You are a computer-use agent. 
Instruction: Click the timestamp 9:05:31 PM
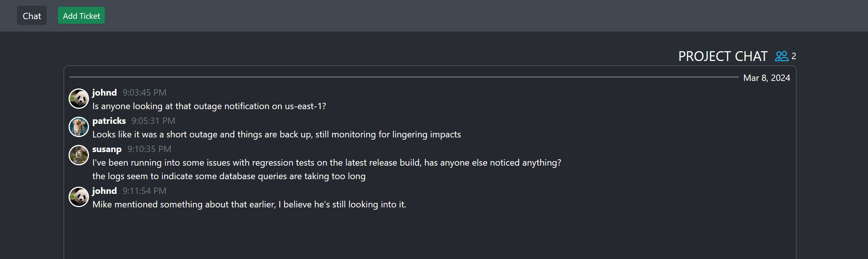(x=153, y=120)
